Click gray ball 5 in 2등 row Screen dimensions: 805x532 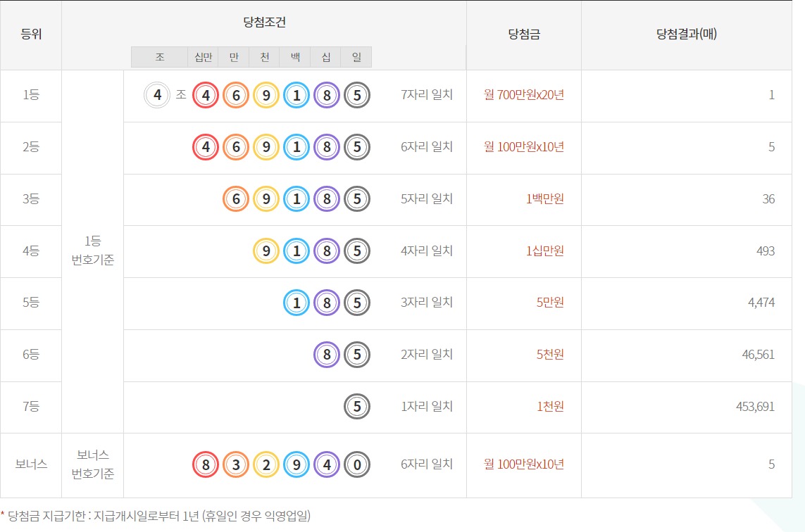357,147
